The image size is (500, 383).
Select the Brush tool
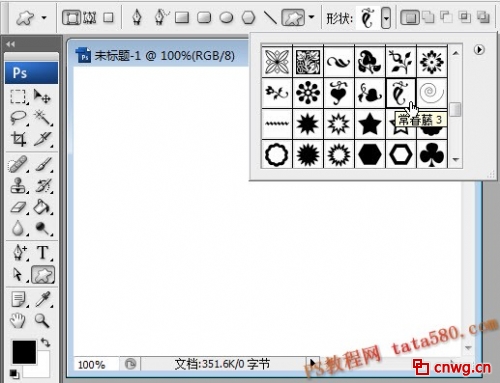pyautogui.click(x=43, y=164)
